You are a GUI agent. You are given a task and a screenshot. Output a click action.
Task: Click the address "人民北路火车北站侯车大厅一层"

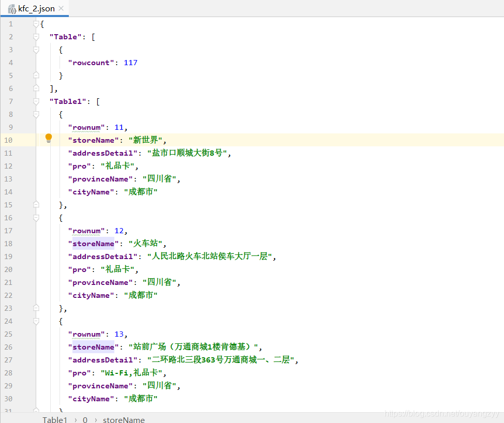coord(210,256)
